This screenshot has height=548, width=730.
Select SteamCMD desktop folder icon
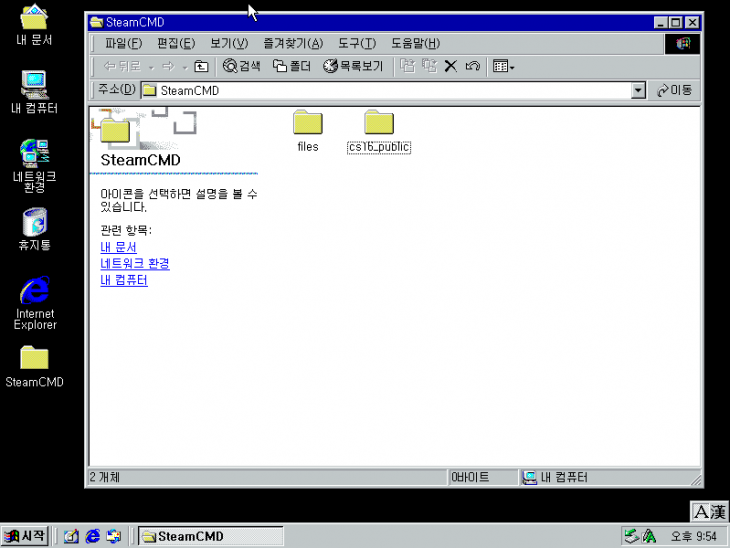(x=34, y=367)
